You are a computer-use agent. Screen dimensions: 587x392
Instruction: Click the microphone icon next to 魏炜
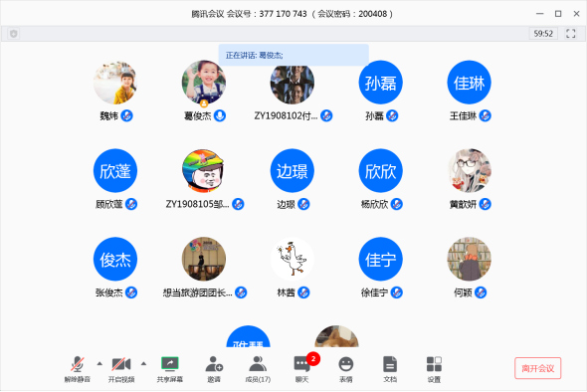[127, 115]
